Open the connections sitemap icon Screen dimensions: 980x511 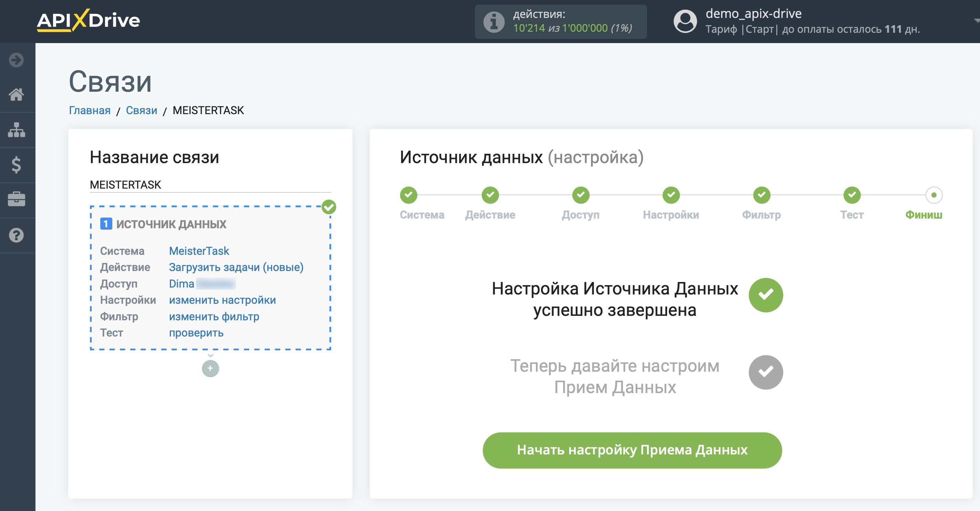coord(16,130)
